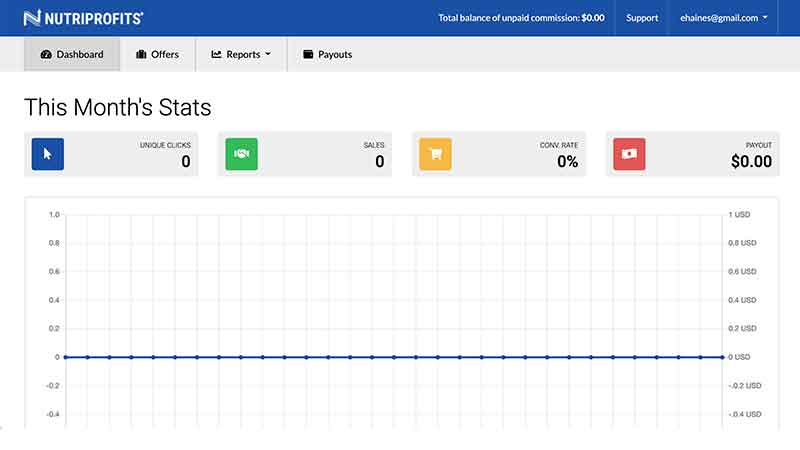Click the Conv. Rate value 0%

click(567, 162)
